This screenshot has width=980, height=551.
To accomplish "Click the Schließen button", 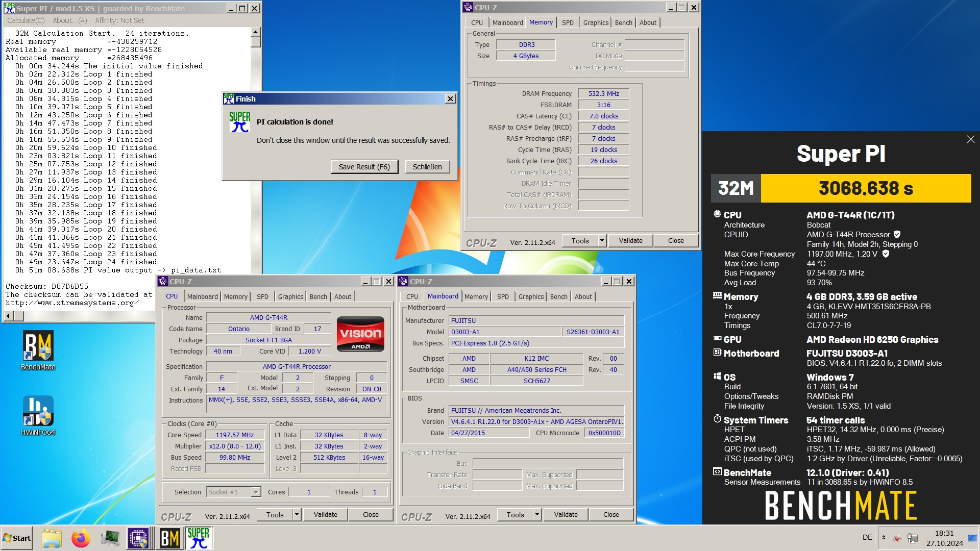I will tap(427, 167).
